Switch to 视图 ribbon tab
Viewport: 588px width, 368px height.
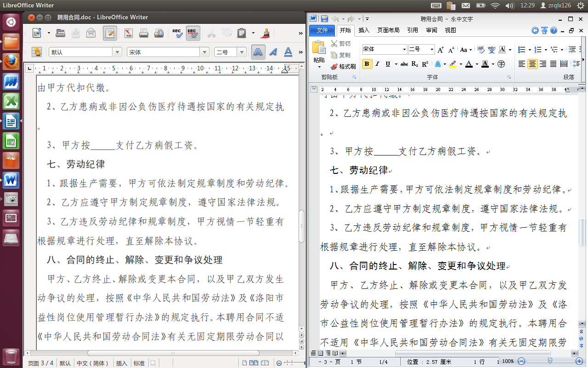tap(451, 30)
